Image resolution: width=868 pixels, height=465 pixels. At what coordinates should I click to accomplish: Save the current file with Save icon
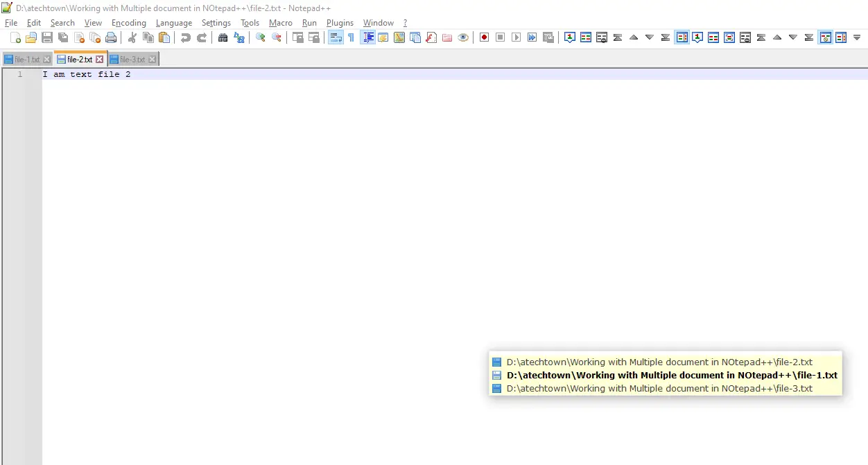tap(47, 37)
